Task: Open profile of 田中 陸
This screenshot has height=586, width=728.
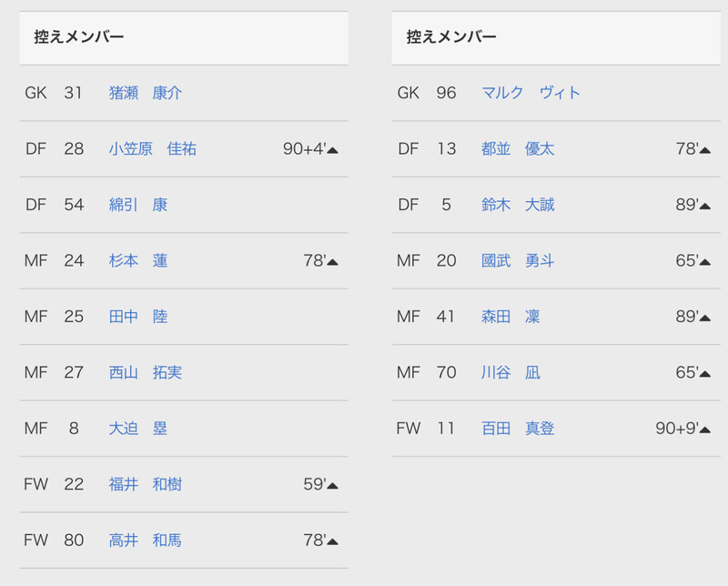Action: point(138,317)
